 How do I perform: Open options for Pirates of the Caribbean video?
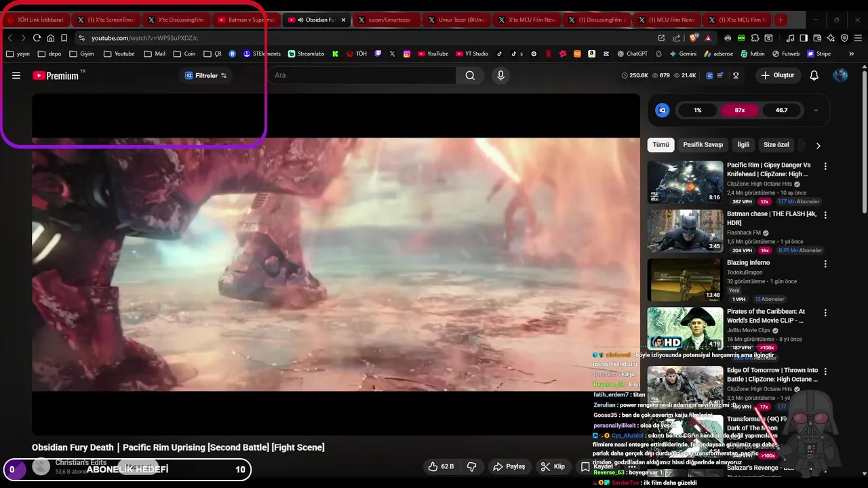click(x=825, y=312)
